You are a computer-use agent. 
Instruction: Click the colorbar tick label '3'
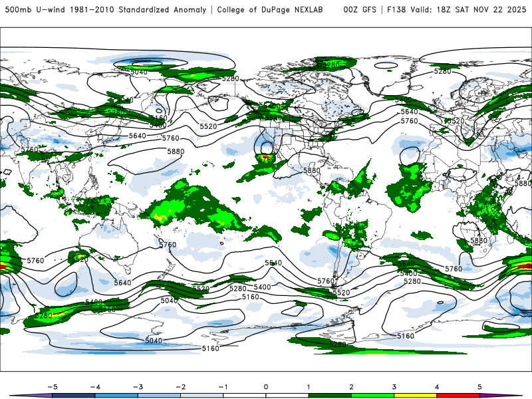click(394, 387)
